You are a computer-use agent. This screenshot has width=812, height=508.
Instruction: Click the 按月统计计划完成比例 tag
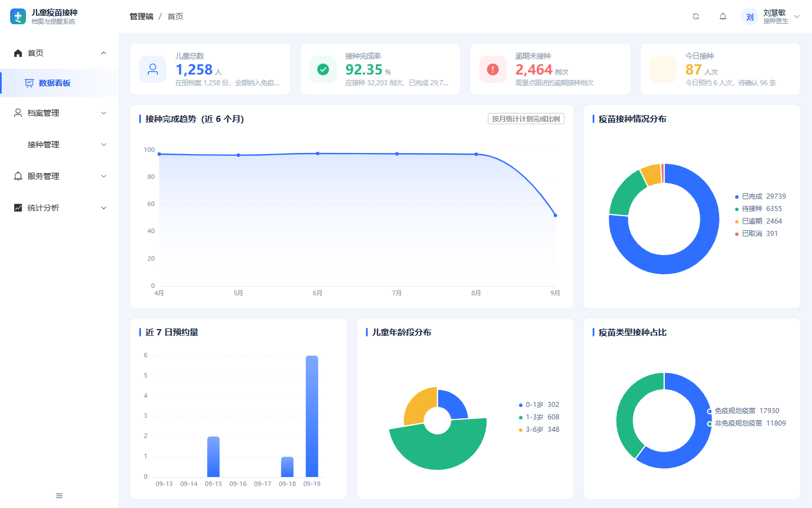click(526, 119)
